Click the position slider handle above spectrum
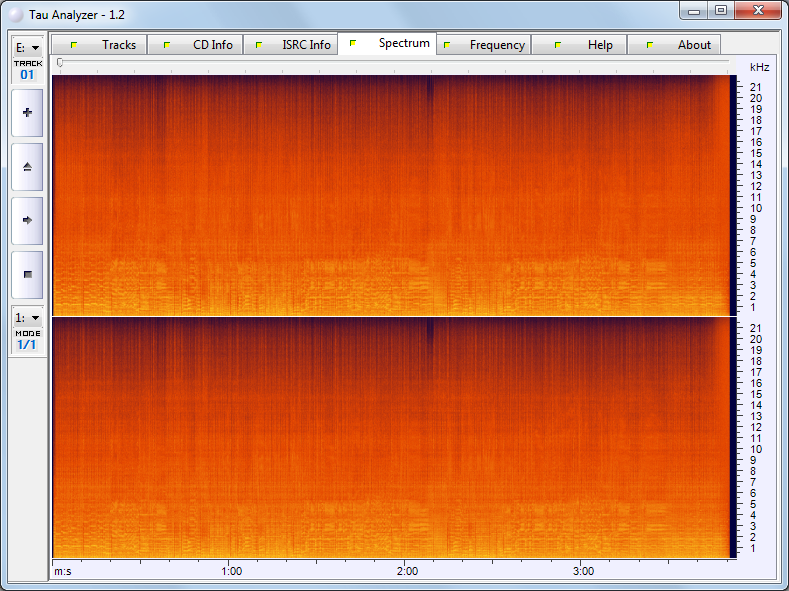Viewport: 789px width, 591px height. (60, 63)
